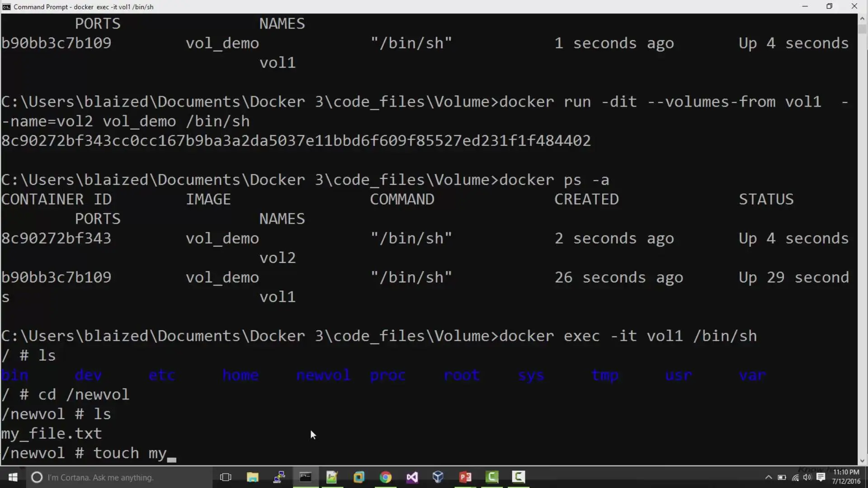
Task: Close the Command Prompt window
Action: (x=854, y=6)
